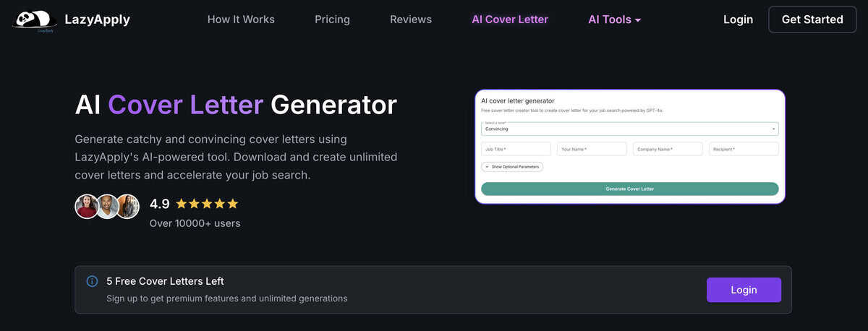Expand Show Optional Parameters
The height and width of the screenshot is (331, 868).
[512, 166]
